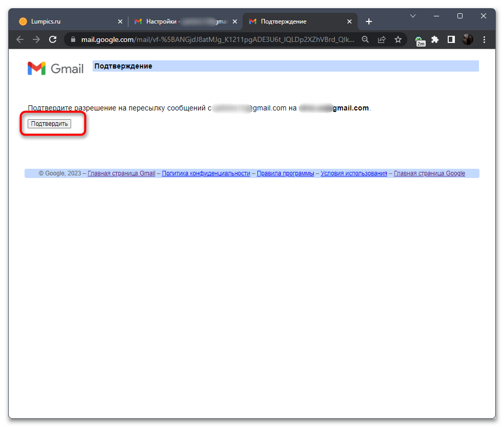
Task: Click the forward navigation arrow
Action: point(36,39)
